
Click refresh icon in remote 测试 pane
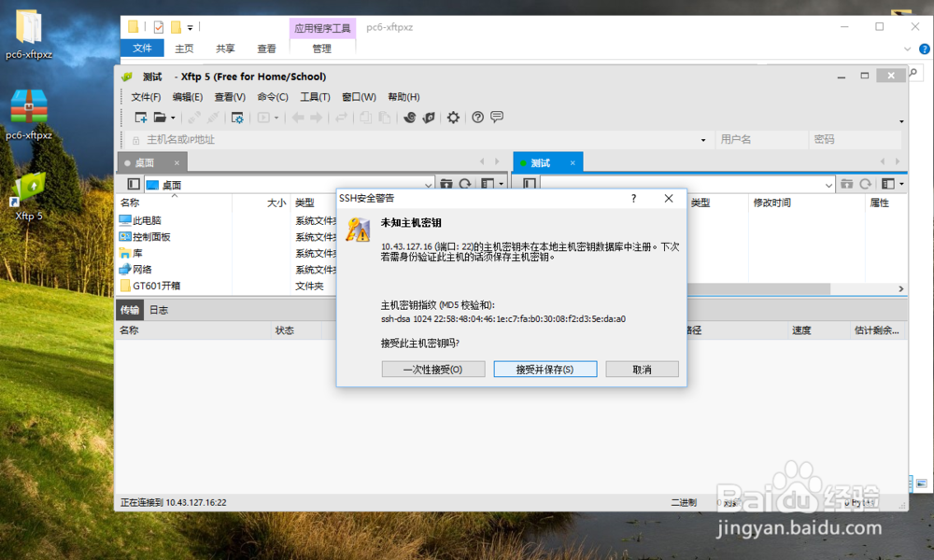pyautogui.click(x=866, y=184)
